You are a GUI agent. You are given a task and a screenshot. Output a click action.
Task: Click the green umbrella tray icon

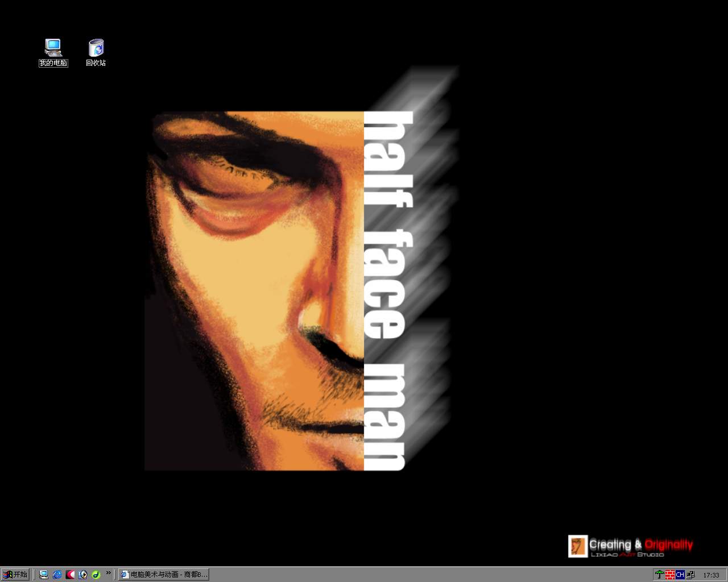tap(659, 575)
